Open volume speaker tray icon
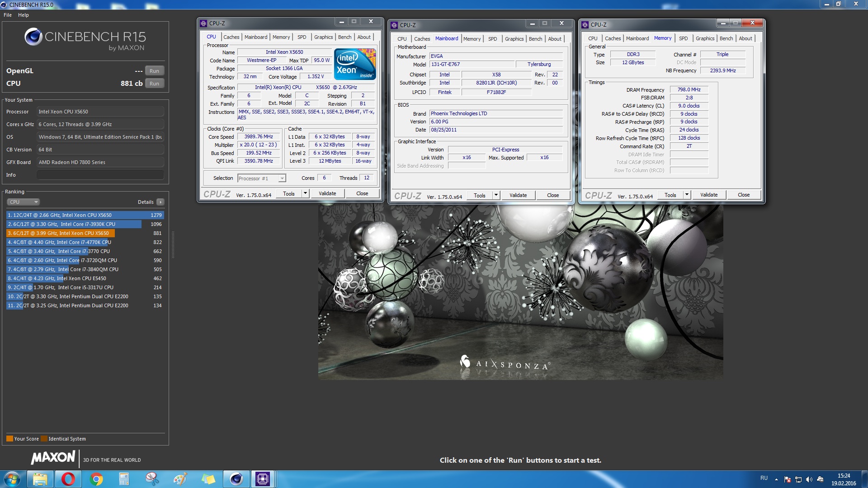The image size is (868, 488). (809, 479)
